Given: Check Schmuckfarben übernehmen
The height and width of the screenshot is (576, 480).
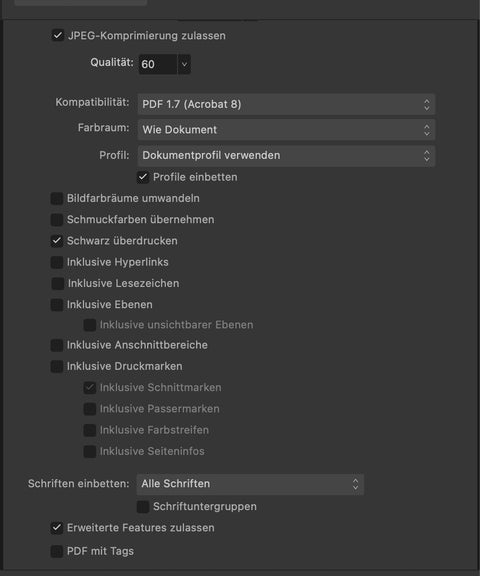Looking at the screenshot, I should tap(57, 220).
